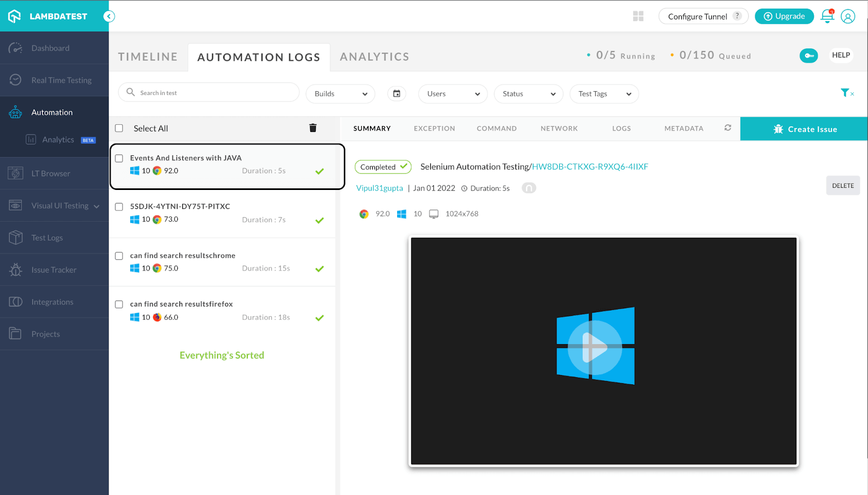This screenshot has height=495, width=868.
Task: Click the Search in test input field
Action: point(208,92)
